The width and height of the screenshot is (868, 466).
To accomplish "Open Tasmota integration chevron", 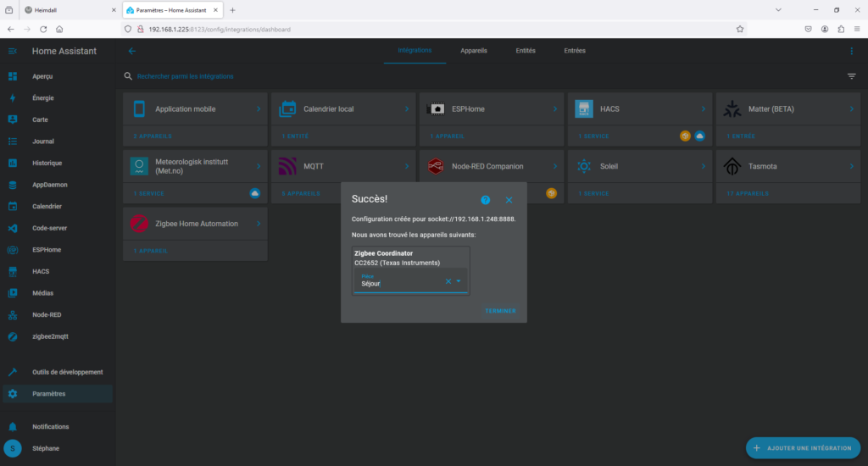I will pos(852,166).
